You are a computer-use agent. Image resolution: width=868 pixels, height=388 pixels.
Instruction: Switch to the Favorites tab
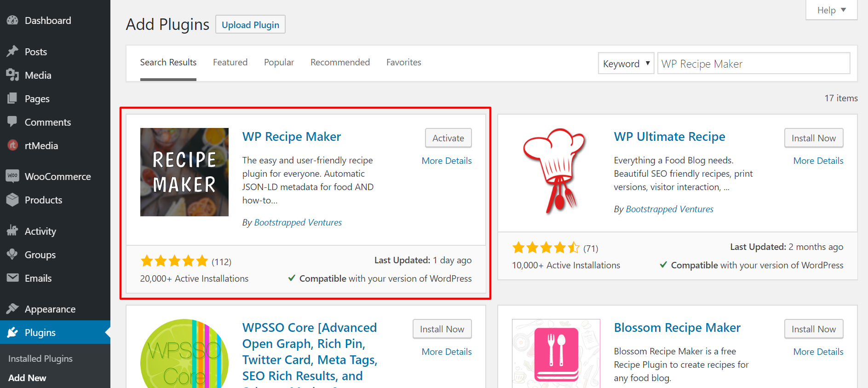pos(403,62)
